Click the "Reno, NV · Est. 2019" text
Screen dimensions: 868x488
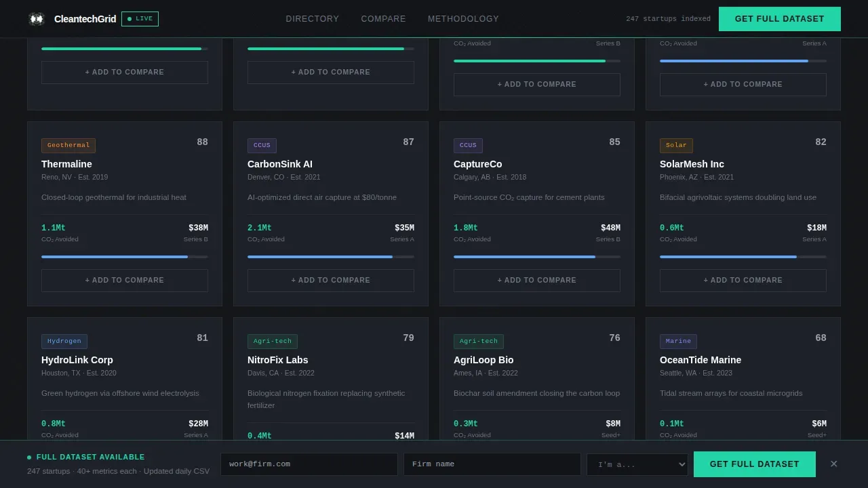coord(75,178)
